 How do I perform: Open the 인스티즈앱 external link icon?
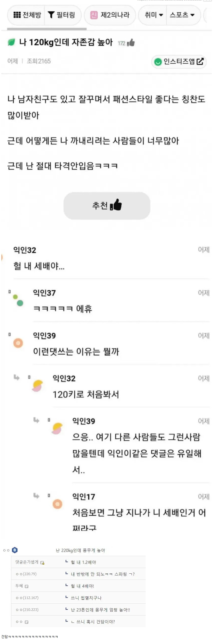click(200, 61)
